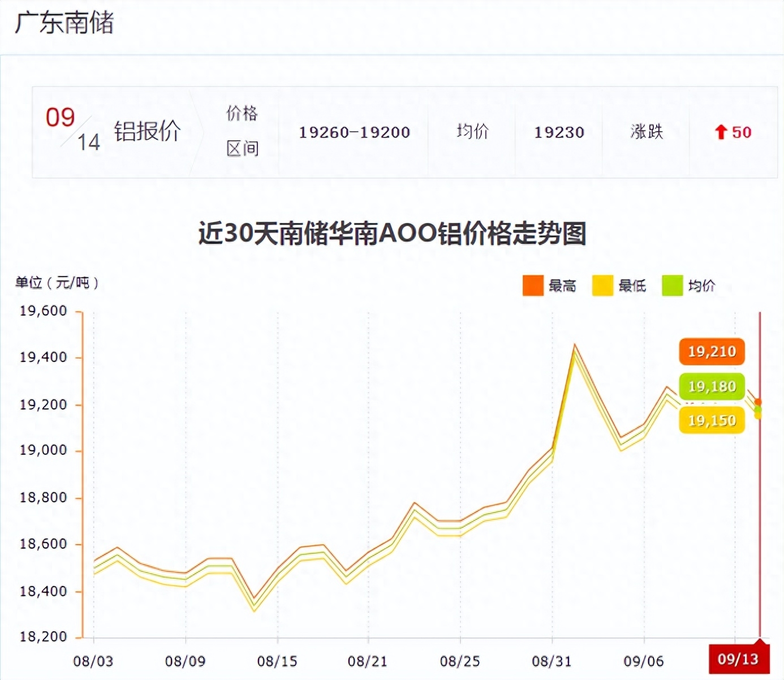Click the 均价 legend label in chart
This screenshot has width=784, height=680.
[701, 286]
